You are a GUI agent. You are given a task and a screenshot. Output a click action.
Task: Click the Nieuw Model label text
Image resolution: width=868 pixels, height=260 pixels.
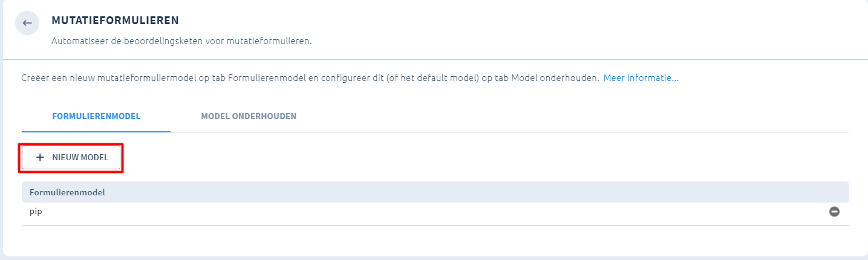tap(80, 157)
